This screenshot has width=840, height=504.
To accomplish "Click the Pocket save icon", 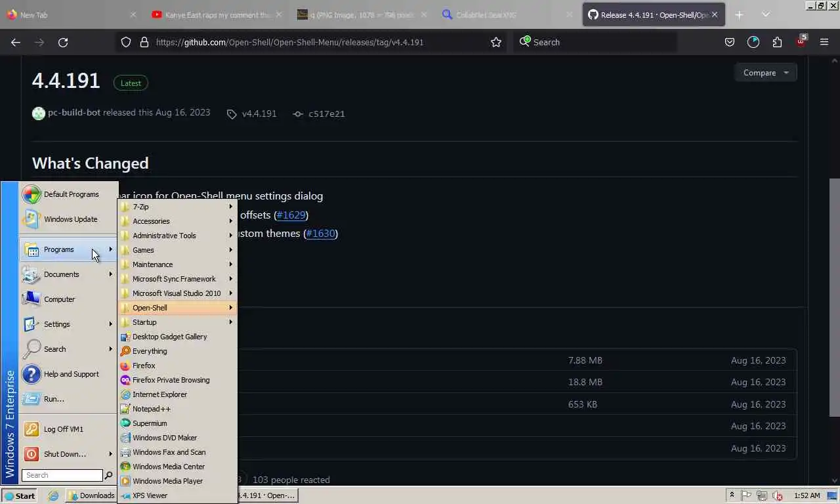I will (x=730, y=42).
